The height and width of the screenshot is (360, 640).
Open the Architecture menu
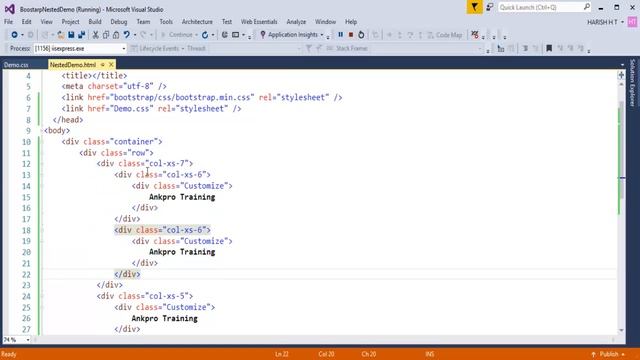pos(197,22)
